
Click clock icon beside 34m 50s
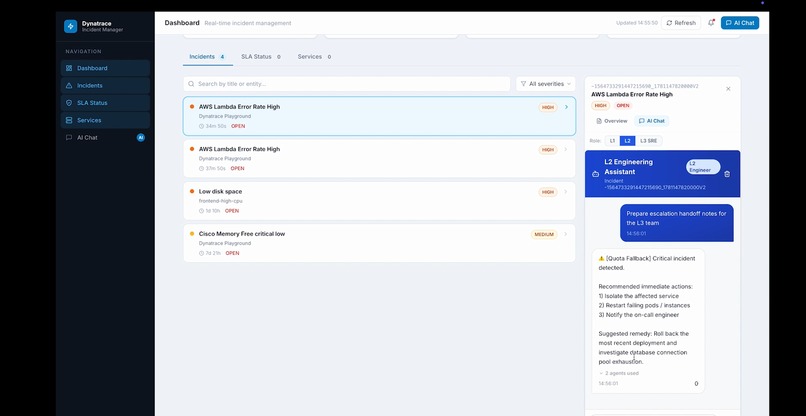tap(202, 126)
